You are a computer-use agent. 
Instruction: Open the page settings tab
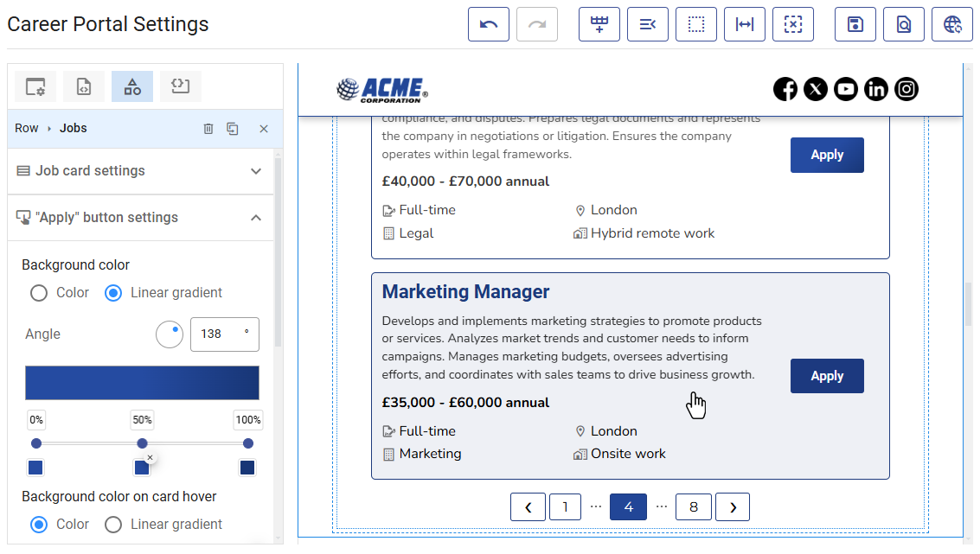(35, 86)
